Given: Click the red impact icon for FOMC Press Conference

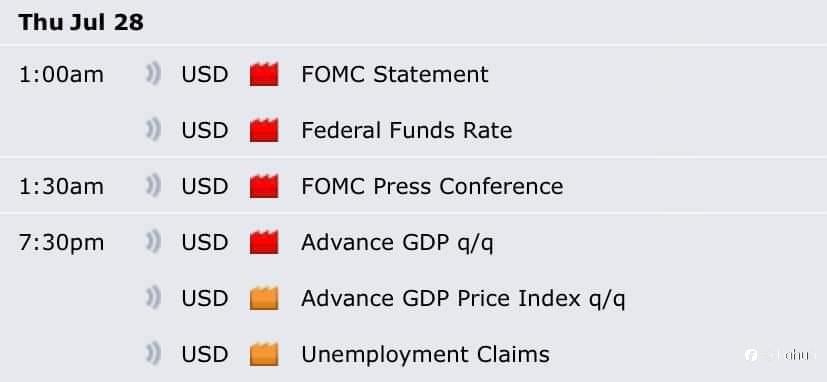Looking at the screenshot, I should tap(264, 186).
